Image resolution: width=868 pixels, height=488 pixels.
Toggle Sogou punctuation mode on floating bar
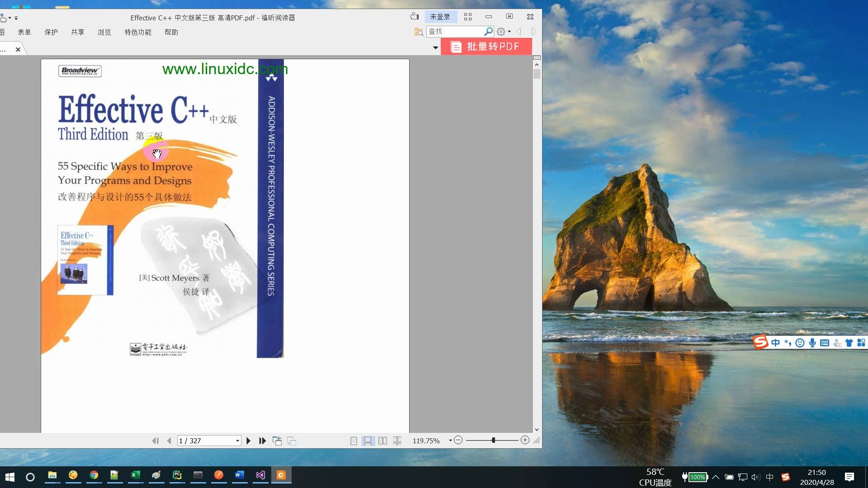pos(788,343)
